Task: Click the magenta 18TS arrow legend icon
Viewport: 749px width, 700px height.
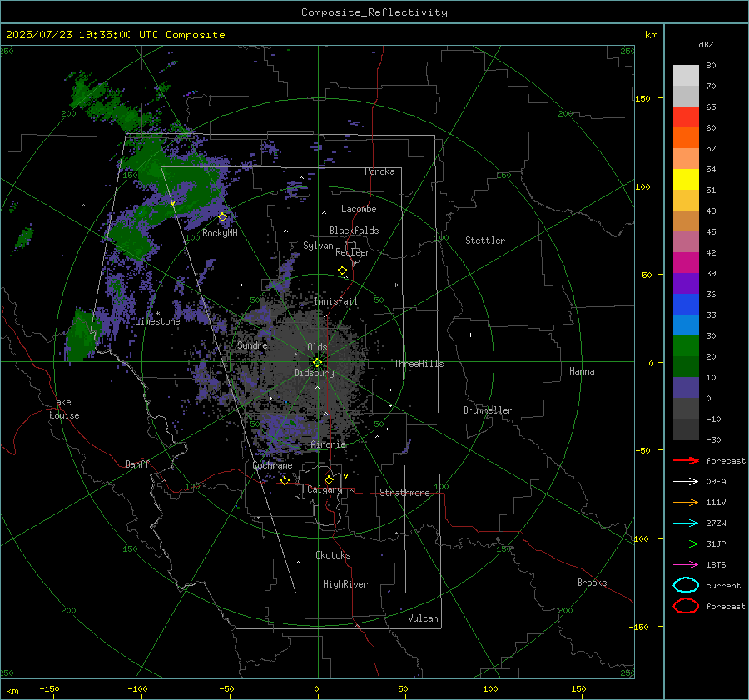Action: [686, 564]
